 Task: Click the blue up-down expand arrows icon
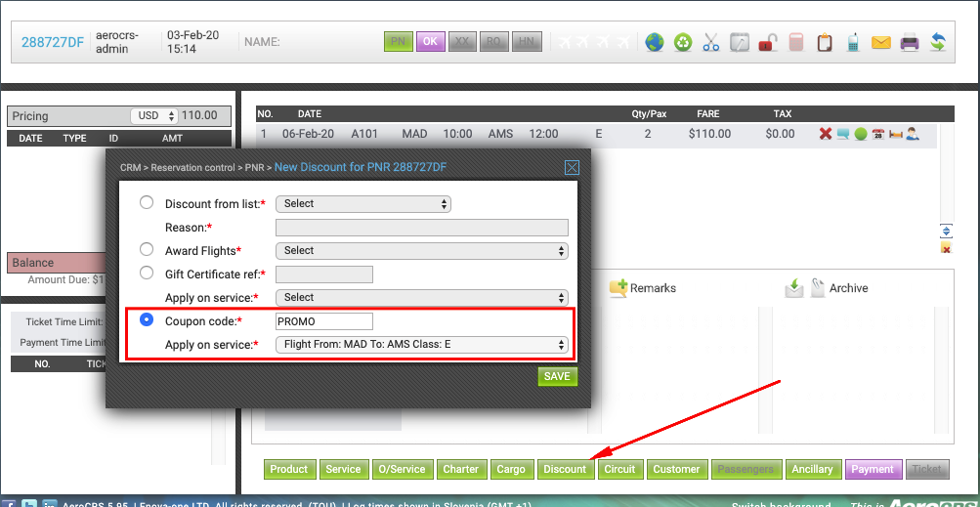click(946, 231)
